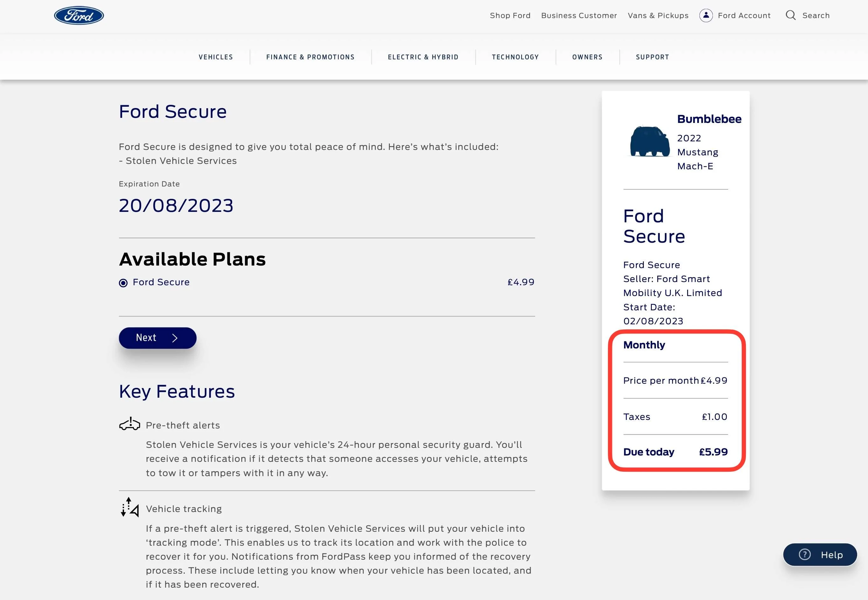This screenshot has height=600, width=868.
Task: Expand the Electric & Hybrid menu
Action: (x=423, y=57)
